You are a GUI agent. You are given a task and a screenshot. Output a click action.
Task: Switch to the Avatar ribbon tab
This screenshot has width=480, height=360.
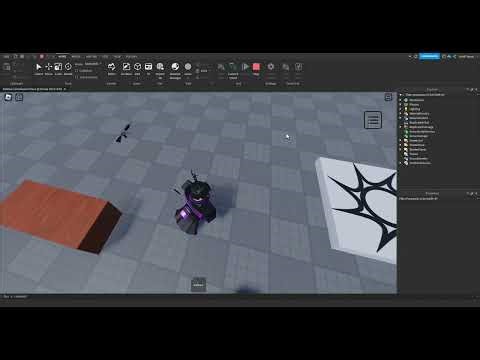coord(91,56)
